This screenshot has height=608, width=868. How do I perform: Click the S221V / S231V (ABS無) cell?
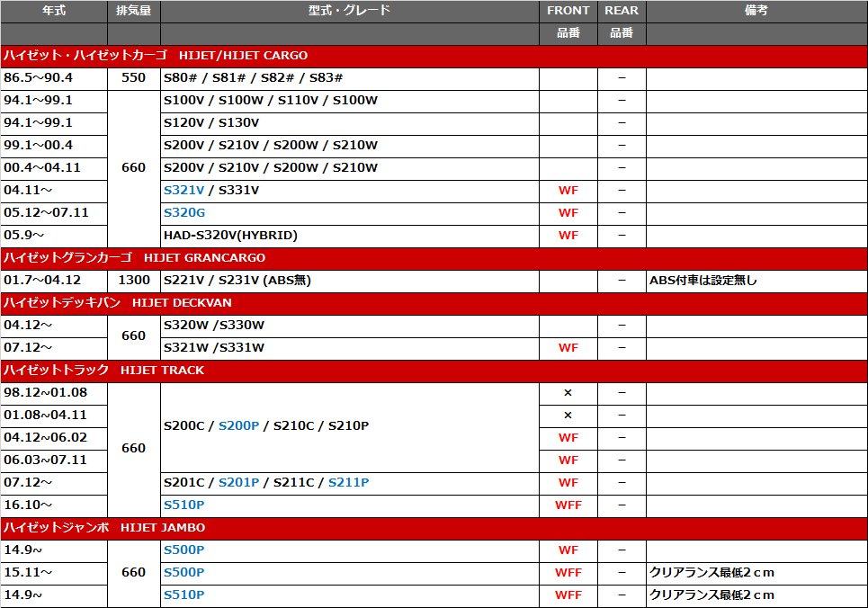tap(350, 281)
